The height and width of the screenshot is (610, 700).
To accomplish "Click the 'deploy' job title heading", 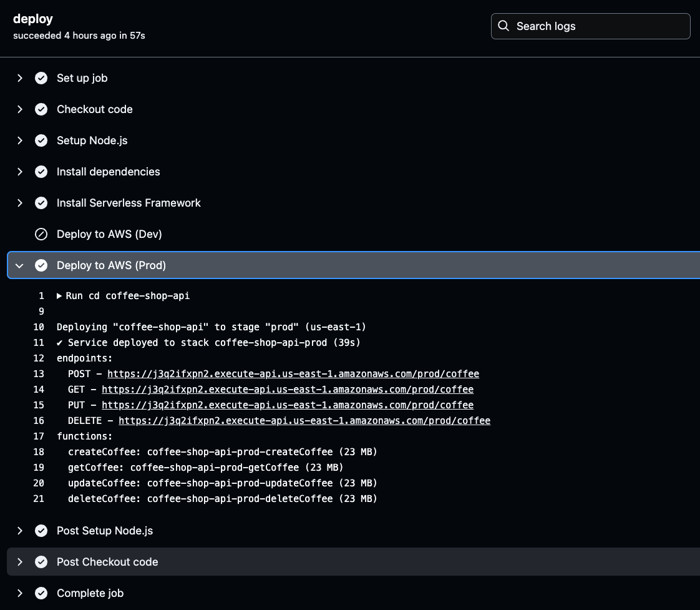I will coord(33,19).
